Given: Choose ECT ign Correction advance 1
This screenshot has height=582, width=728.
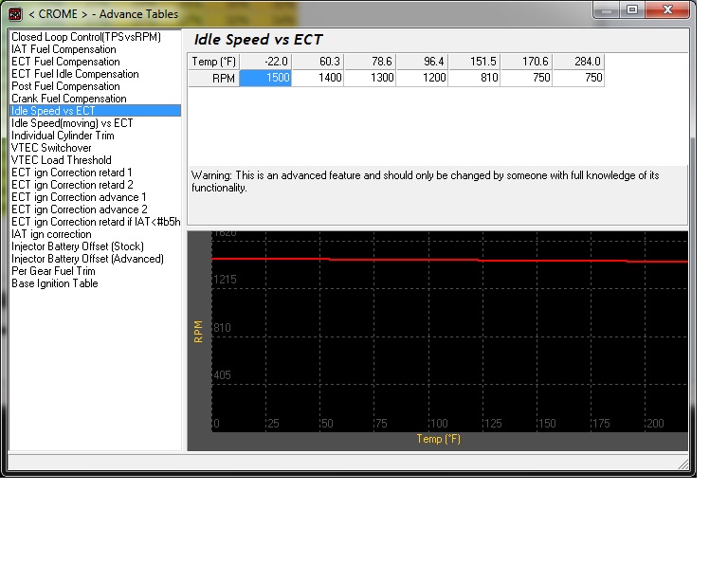Looking at the screenshot, I should 79,197.
